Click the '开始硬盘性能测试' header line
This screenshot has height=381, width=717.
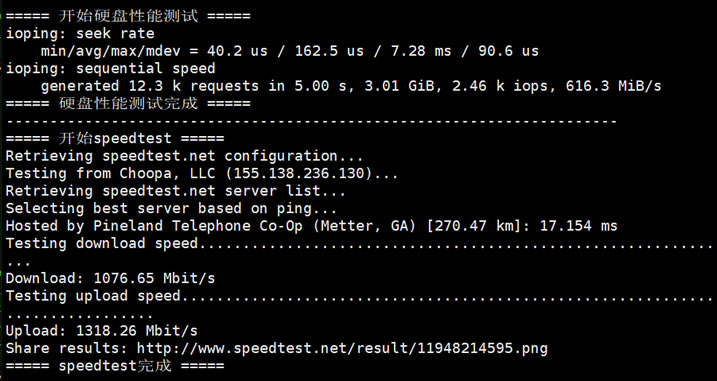128,16
